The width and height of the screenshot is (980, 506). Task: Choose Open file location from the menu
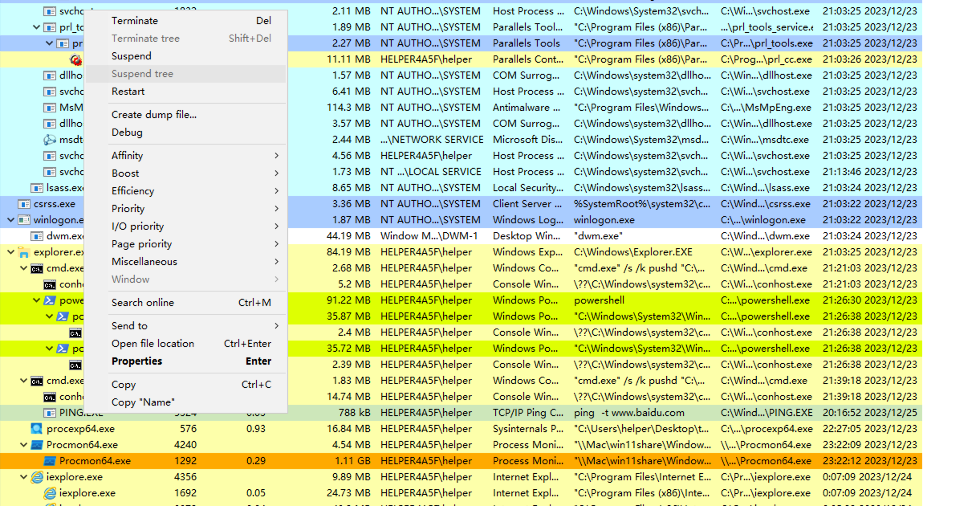point(186,343)
